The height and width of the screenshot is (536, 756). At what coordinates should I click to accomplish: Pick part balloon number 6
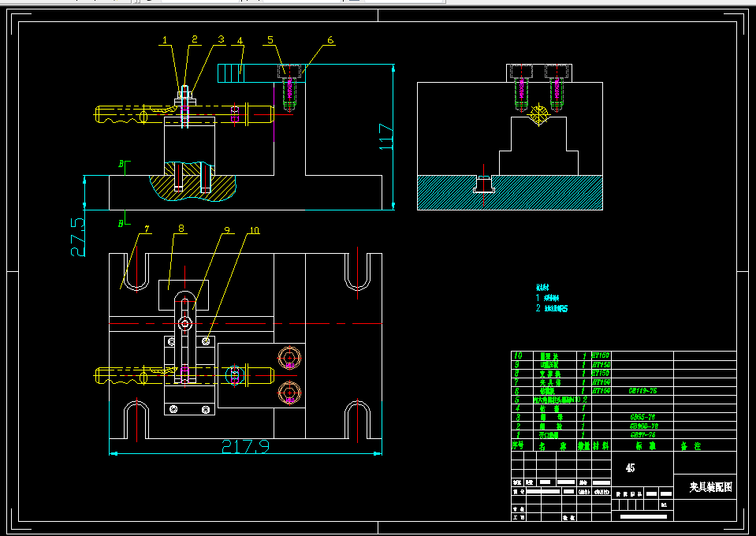pos(330,40)
